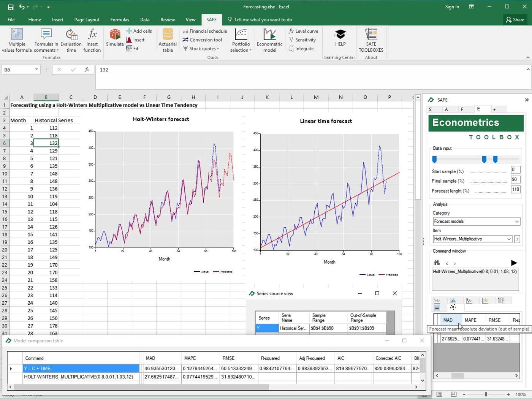
Task: Click the Sensitivity command
Action: click(302, 40)
